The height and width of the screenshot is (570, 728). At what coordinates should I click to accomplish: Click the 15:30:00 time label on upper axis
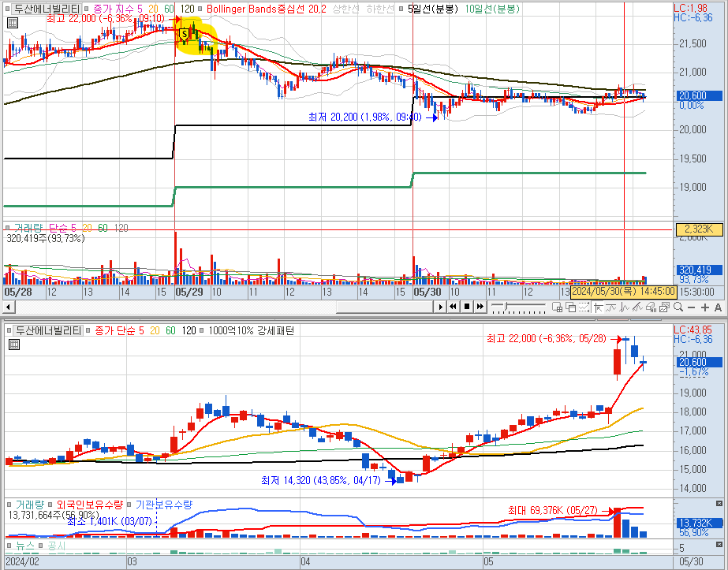point(696,292)
